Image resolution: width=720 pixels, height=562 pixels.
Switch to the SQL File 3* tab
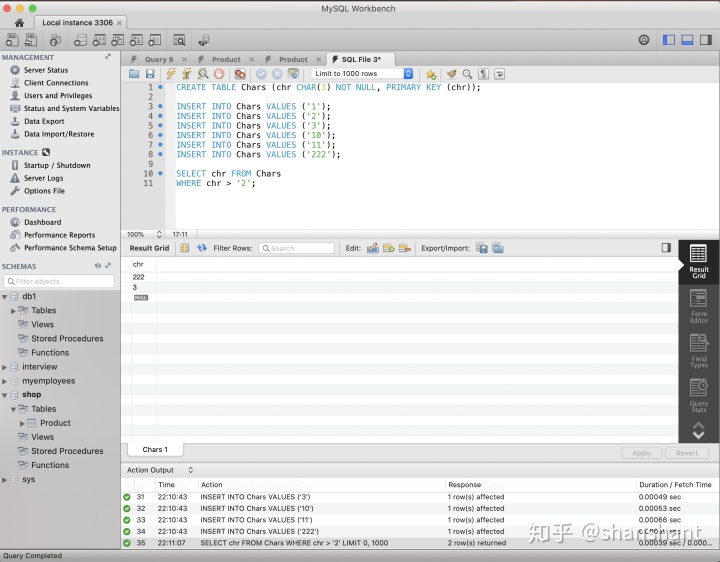point(361,59)
